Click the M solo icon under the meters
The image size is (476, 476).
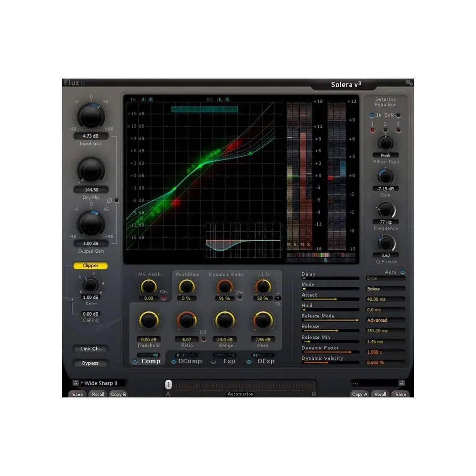tap(288, 245)
